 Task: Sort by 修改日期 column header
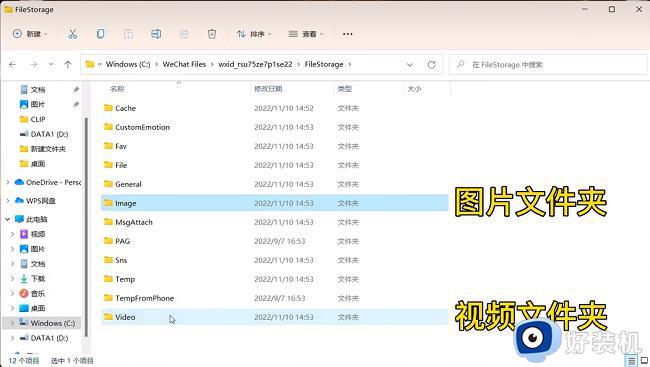pos(268,89)
